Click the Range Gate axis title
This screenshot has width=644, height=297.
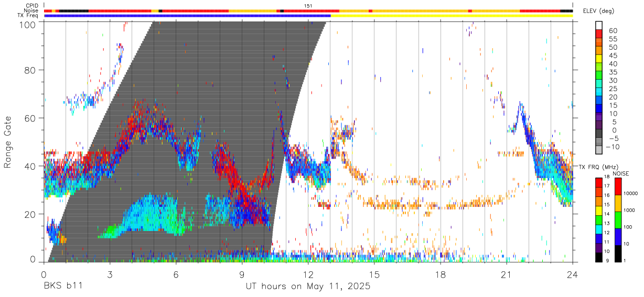click(x=8, y=142)
